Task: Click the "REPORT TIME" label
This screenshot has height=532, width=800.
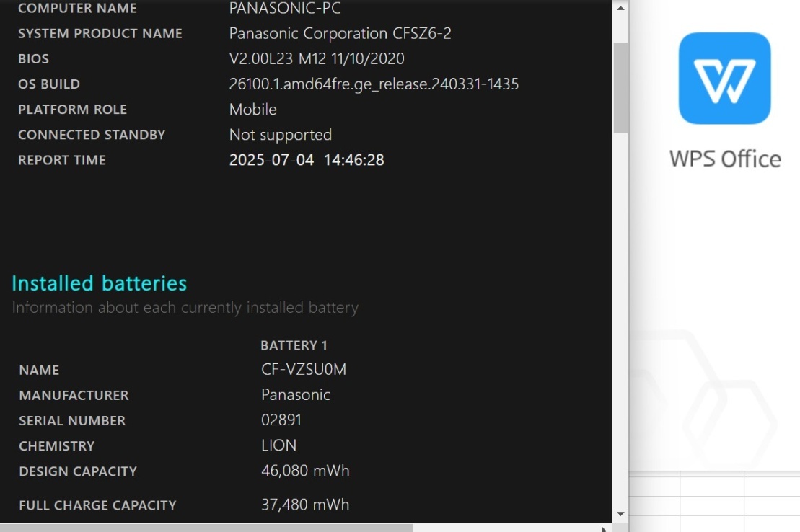Action: coord(62,160)
